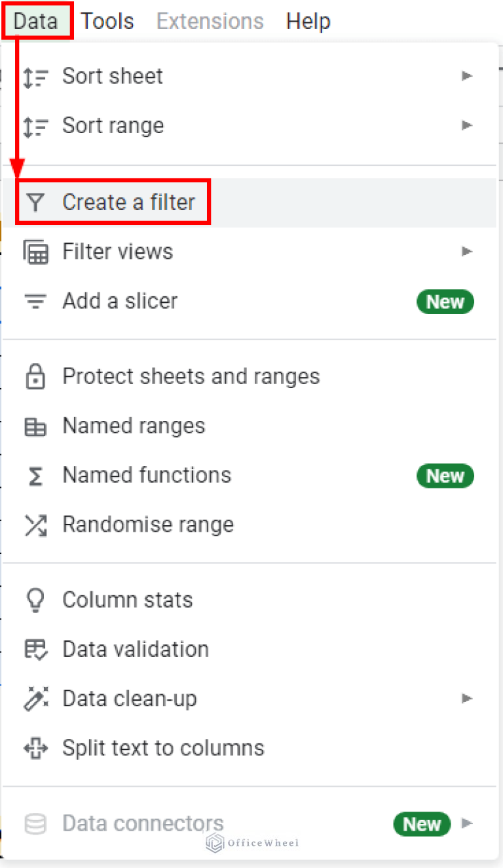This screenshot has height=868, width=503.
Task: Open the Help menu
Action: (x=308, y=21)
